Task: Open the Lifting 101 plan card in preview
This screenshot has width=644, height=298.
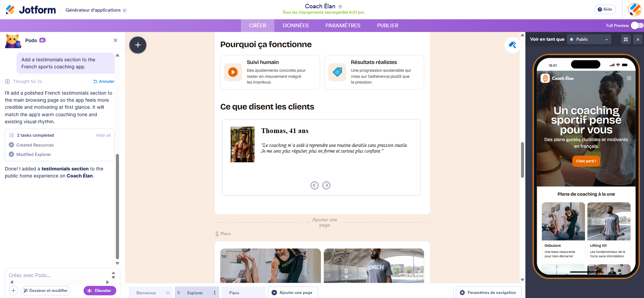Action: [x=609, y=232]
